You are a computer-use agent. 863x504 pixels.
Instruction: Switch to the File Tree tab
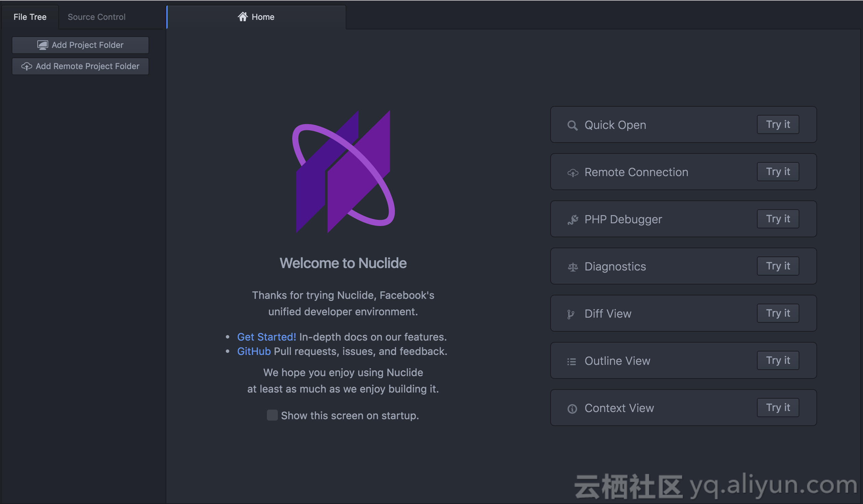(30, 17)
